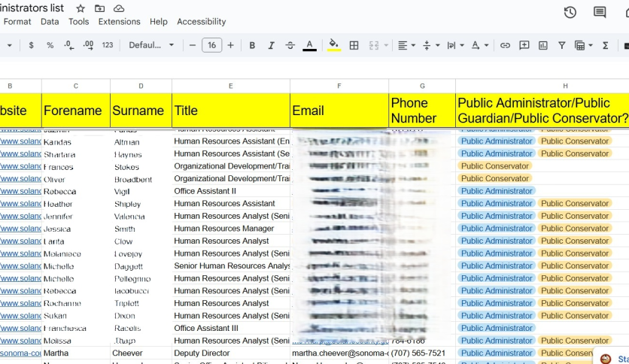The image size is (629, 364).
Task: Increase font size with plus
Action: pyautogui.click(x=231, y=45)
